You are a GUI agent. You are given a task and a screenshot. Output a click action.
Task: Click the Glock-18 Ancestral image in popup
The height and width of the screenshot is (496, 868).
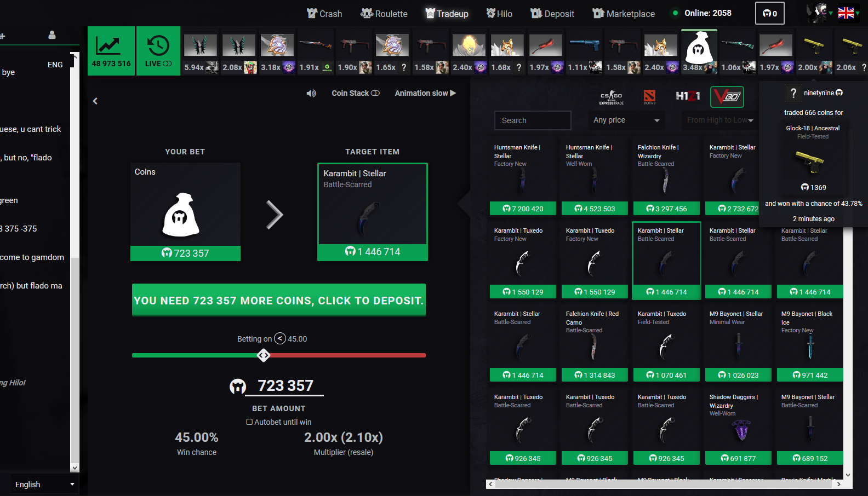click(x=810, y=161)
